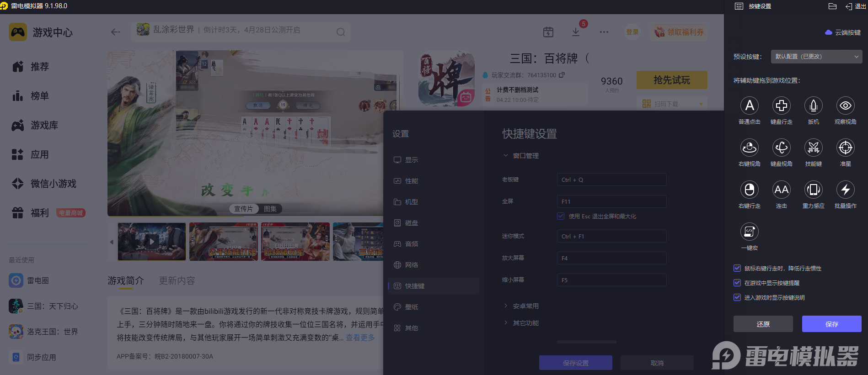Go back with the left arrow icon
868x375 pixels.
116,32
